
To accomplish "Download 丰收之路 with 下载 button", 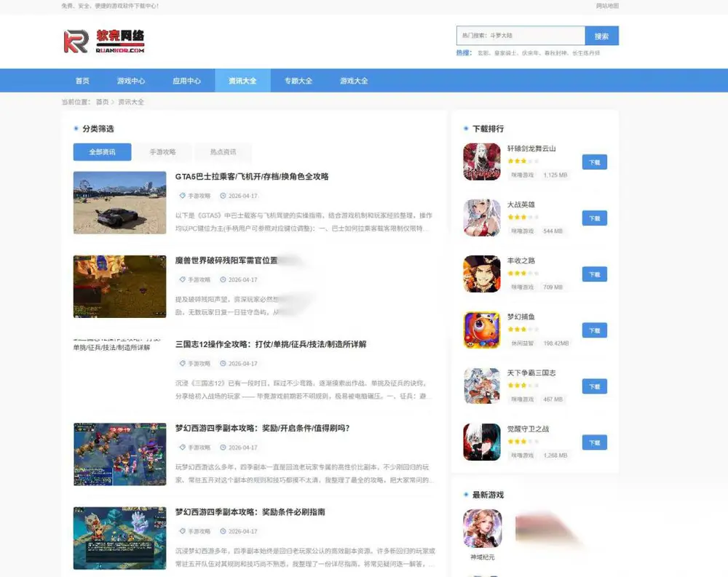I will tap(595, 274).
